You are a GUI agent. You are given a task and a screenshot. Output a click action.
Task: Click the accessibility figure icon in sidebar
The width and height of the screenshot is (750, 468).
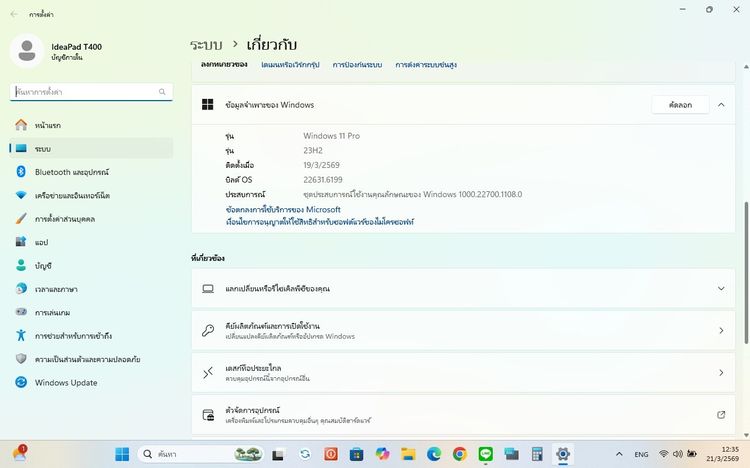click(20, 335)
